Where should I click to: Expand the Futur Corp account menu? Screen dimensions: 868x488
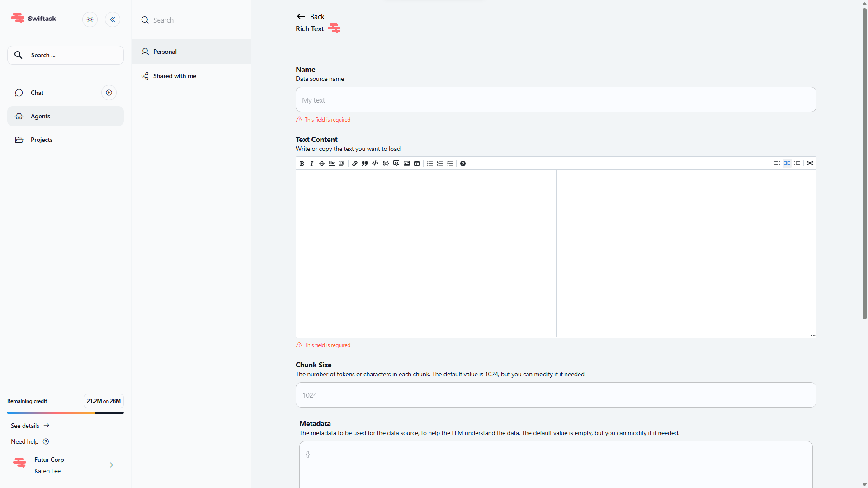[x=111, y=465]
